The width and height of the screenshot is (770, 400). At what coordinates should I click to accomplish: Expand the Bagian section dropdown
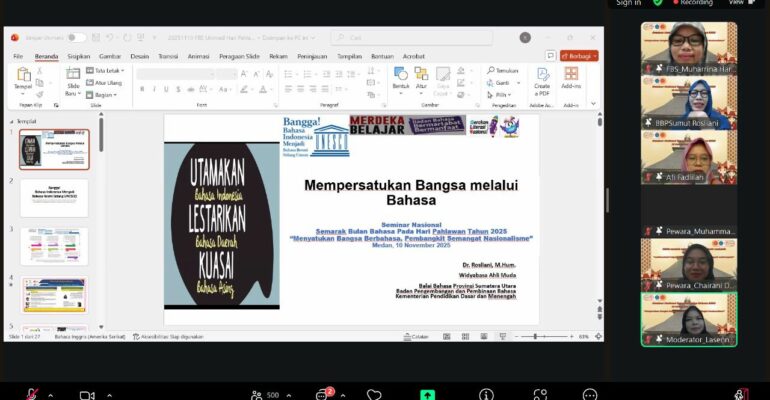click(x=105, y=93)
